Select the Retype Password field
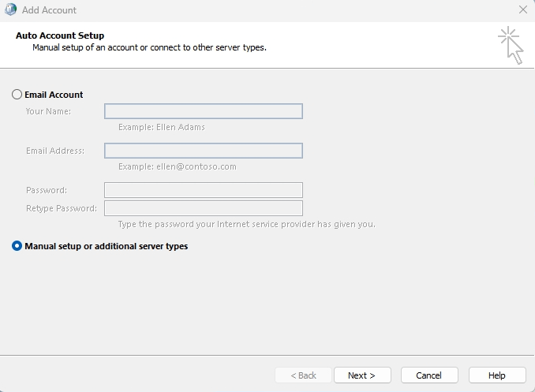Image resolution: width=535 pixels, height=392 pixels. pyautogui.click(x=204, y=208)
